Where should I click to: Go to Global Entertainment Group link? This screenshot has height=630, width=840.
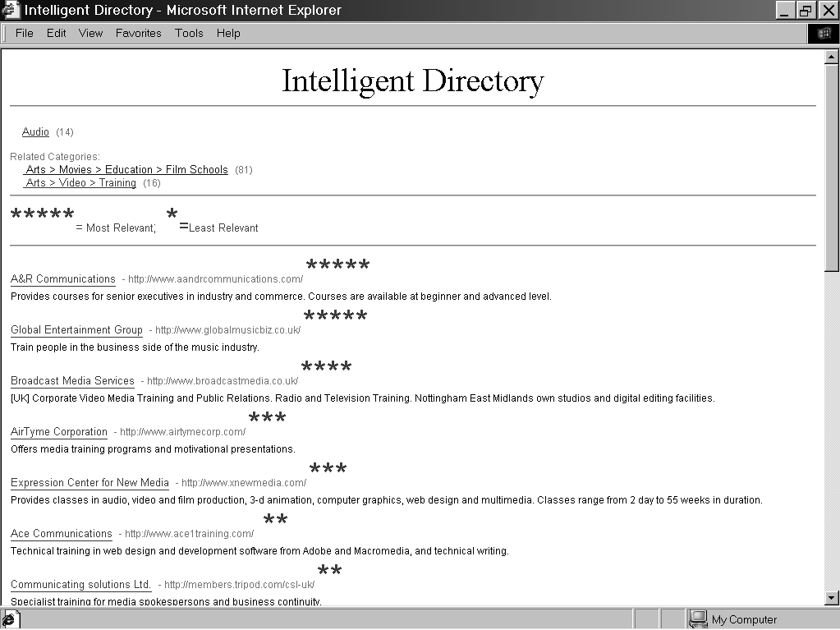point(76,330)
